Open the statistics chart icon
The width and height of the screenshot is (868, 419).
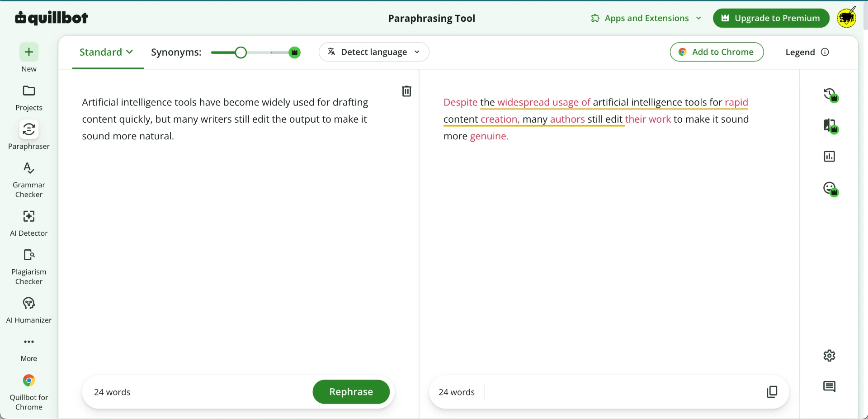(830, 157)
